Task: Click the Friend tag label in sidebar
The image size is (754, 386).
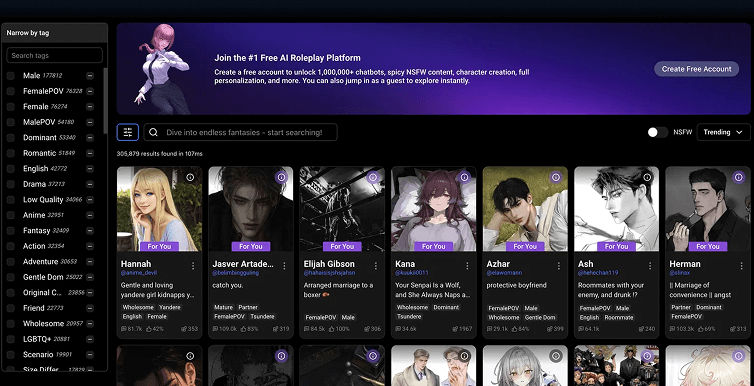Action: pyautogui.click(x=34, y=308)
